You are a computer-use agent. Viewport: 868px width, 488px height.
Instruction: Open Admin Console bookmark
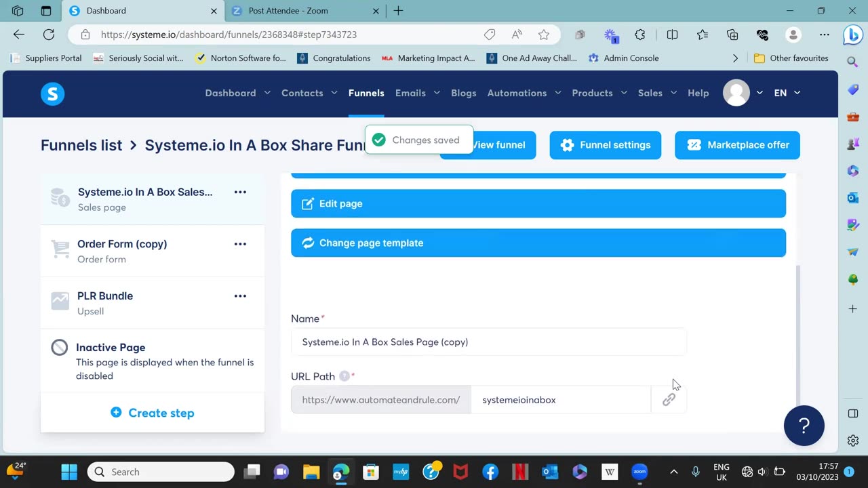(624, 58)
